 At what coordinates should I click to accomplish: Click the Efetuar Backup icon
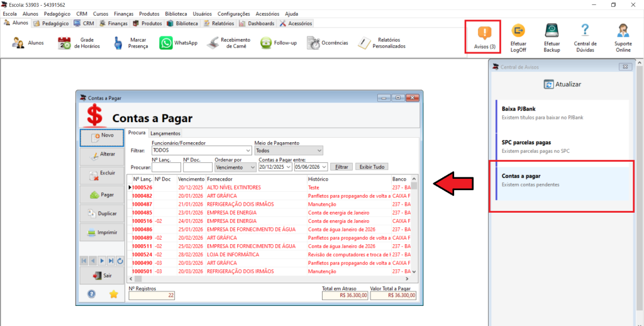(552, 30)
